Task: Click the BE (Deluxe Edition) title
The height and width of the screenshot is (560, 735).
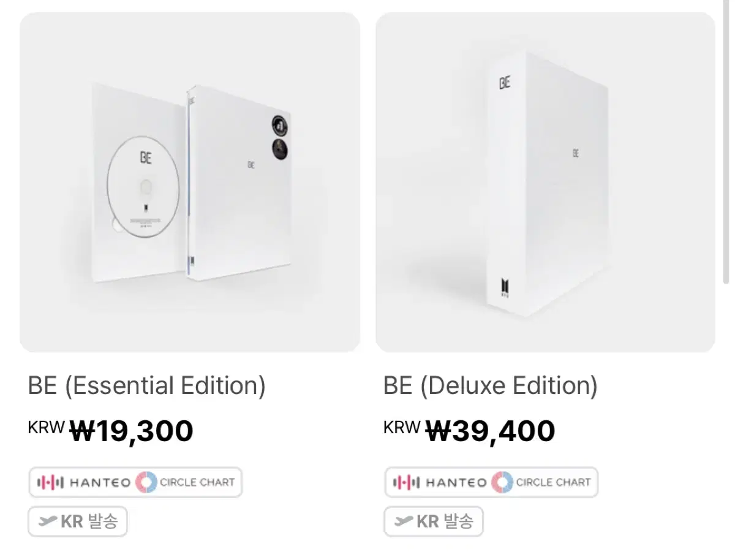Action: 490,386
